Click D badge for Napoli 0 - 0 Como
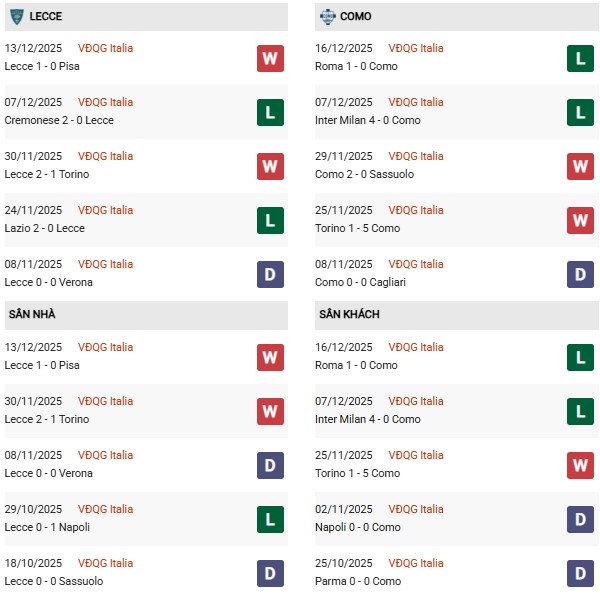 click(580, 519)
